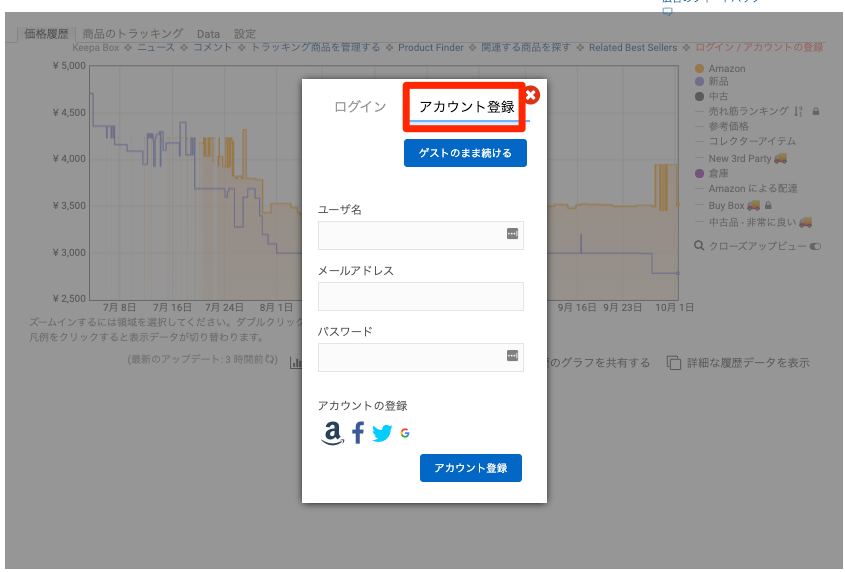Focus the メールアドレス input field

(420, 297)
